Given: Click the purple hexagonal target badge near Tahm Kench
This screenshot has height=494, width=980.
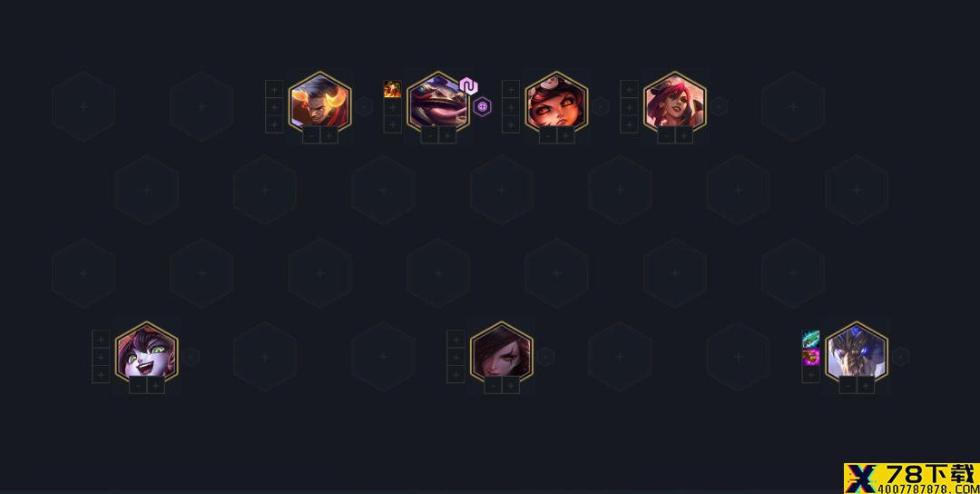Looking at the screenshot, I should coord(482,107).
